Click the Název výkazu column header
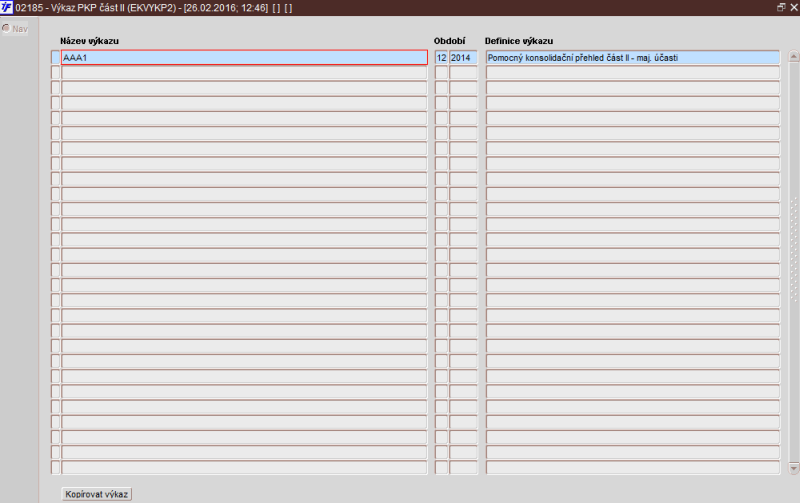The image size is (800, 503). coord(89,41)
